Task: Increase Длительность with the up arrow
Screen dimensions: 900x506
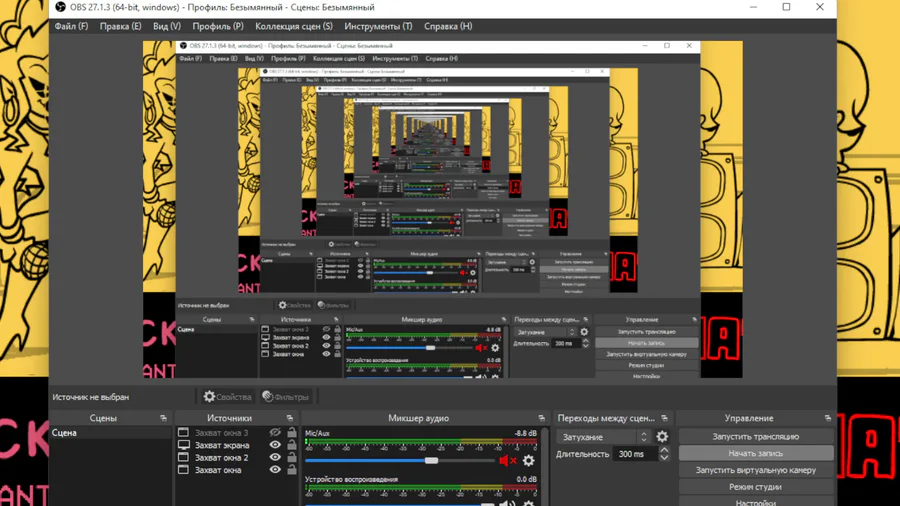Action: (664, 450)
